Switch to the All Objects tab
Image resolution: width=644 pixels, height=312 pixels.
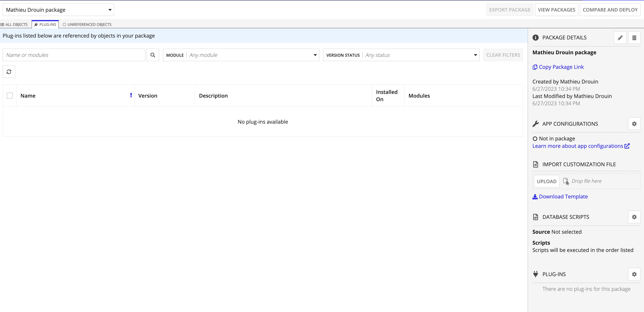(14, 25)
